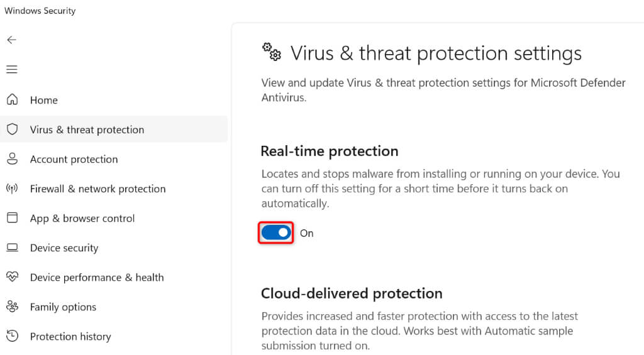Click the Account protection person icon

pyautogui.click(x=12, y=159)
